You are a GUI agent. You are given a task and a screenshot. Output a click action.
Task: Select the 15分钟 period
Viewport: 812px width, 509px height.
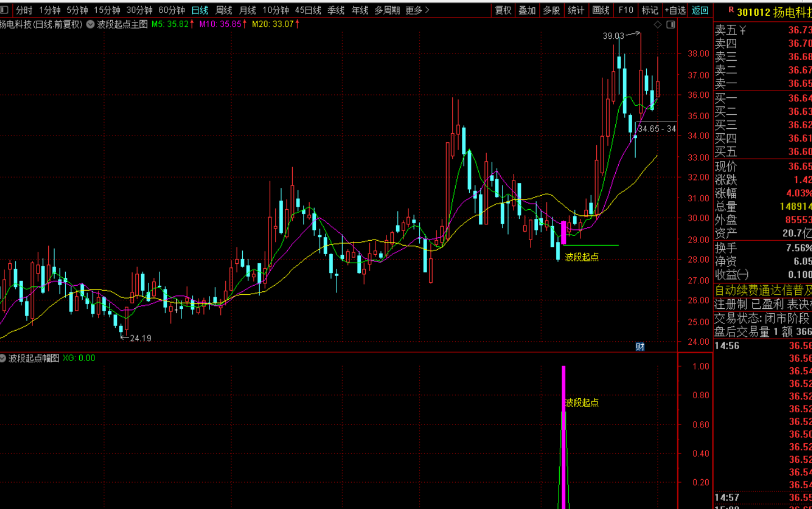(x=107, y=10)
